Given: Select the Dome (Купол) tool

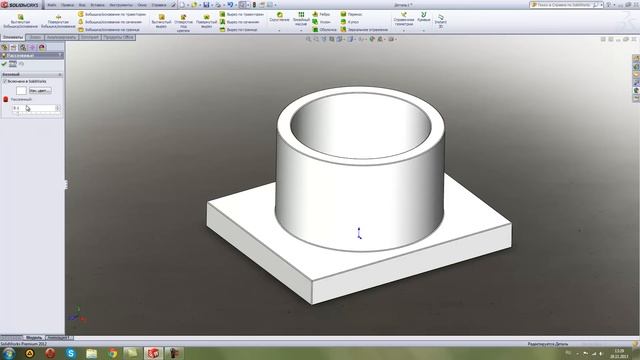Looking at the screenshot, I should point(350,22).
